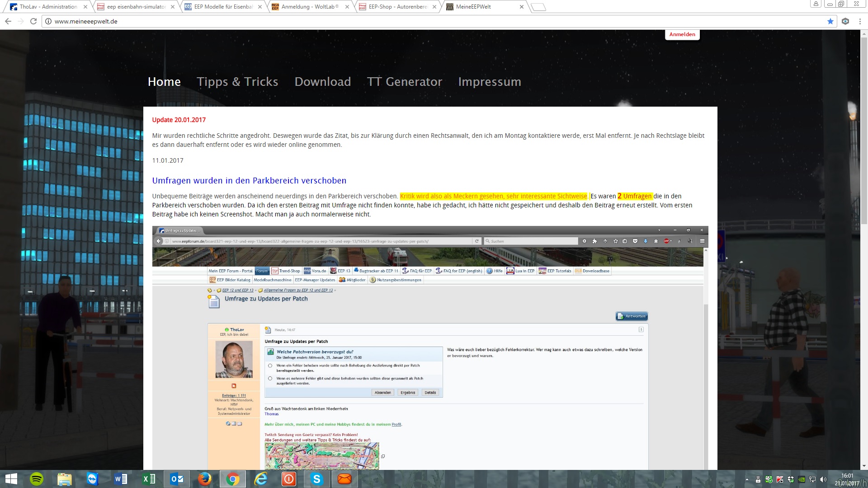Open Spotify from the taskbar
The width and height of the screenshot is (868, 488).
[37, 479]
